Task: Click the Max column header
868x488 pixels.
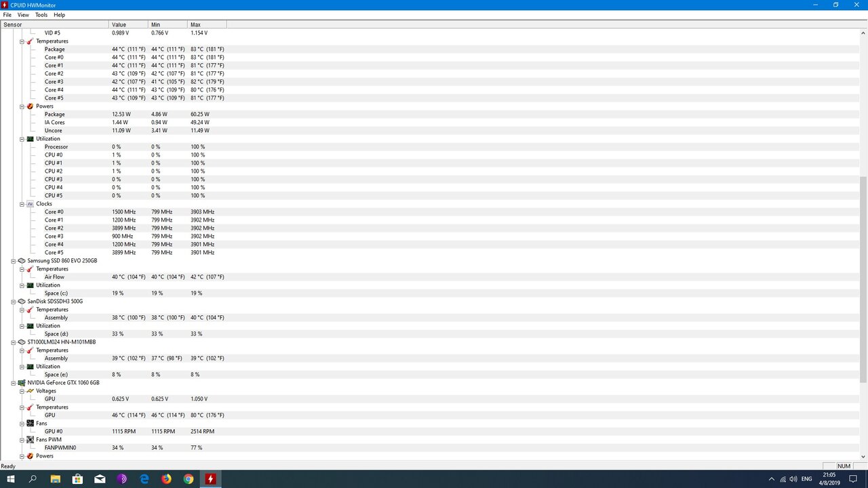Action: click(207, 24)
